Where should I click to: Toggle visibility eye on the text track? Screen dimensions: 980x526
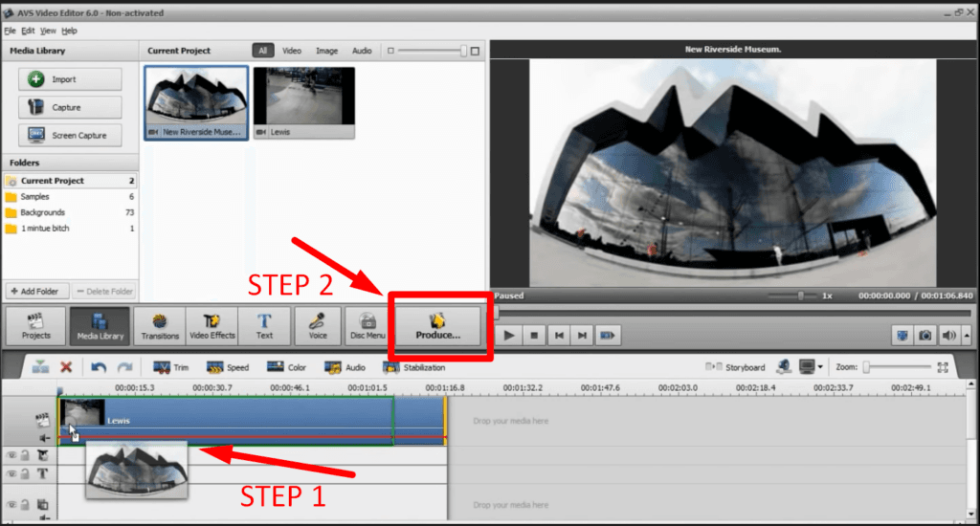(x=11, y=474)
